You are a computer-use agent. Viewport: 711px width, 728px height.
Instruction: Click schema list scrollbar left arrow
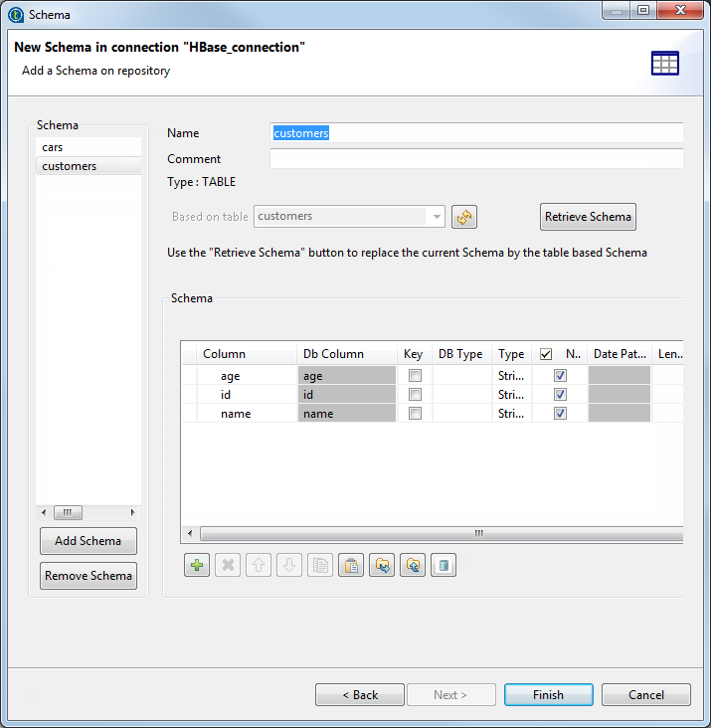click(x=44, y=512)
